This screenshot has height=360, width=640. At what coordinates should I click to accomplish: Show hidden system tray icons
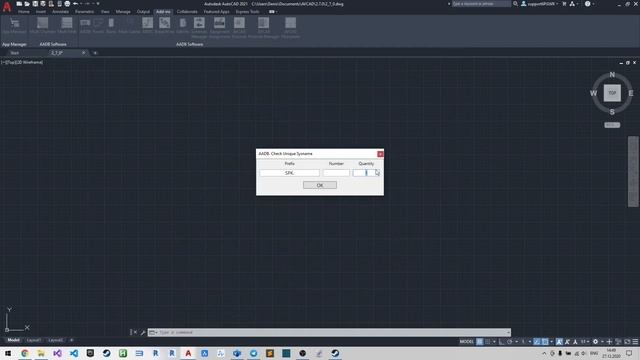[544, 353]
